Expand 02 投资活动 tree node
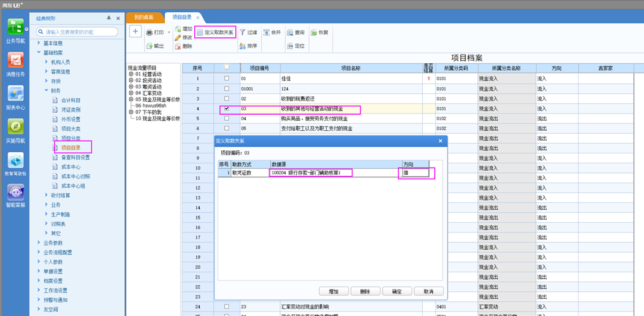The height and width of the screenshot is (316, 644). [131, 80]
